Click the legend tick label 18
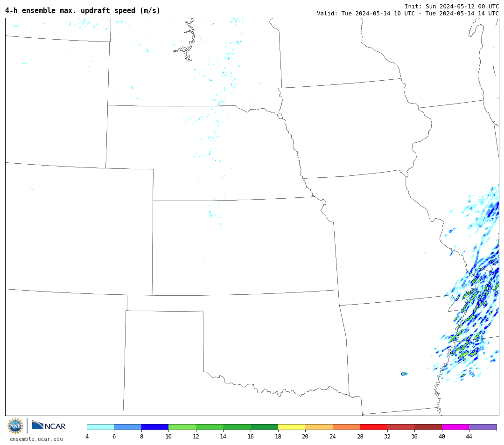 coord(278,436)
